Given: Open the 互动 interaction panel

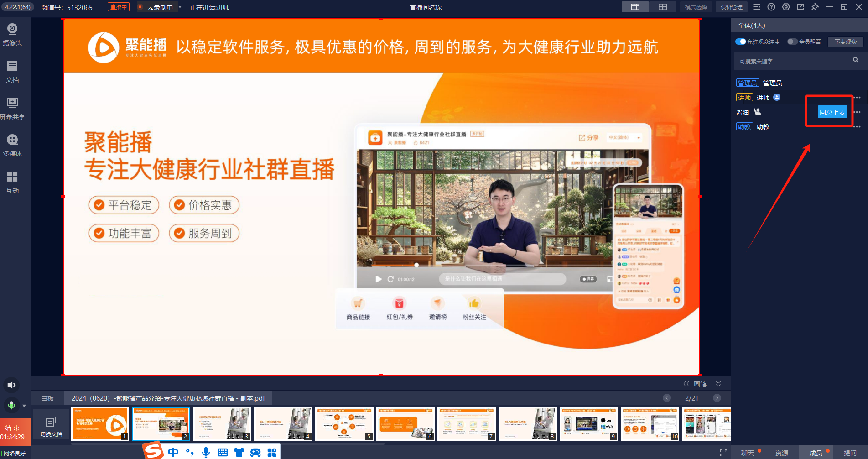Looking at the screenshot, I should click(12, 183).
